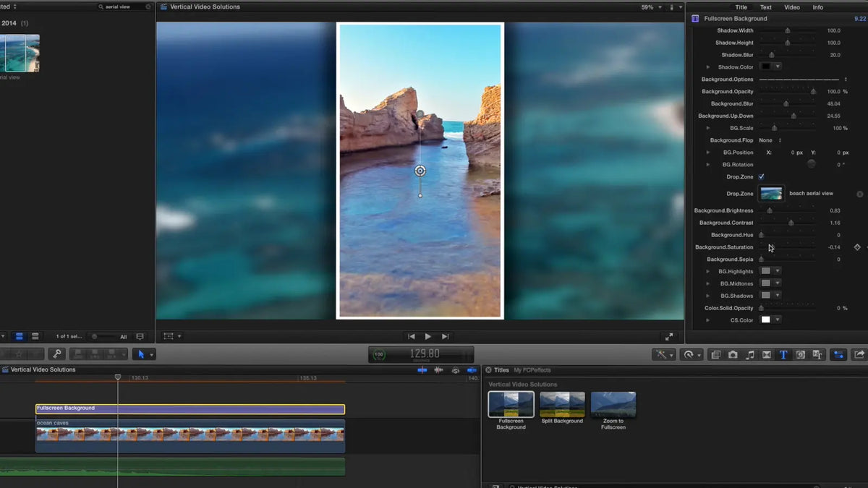Open the Select arrow tool menu

[144, 354]
